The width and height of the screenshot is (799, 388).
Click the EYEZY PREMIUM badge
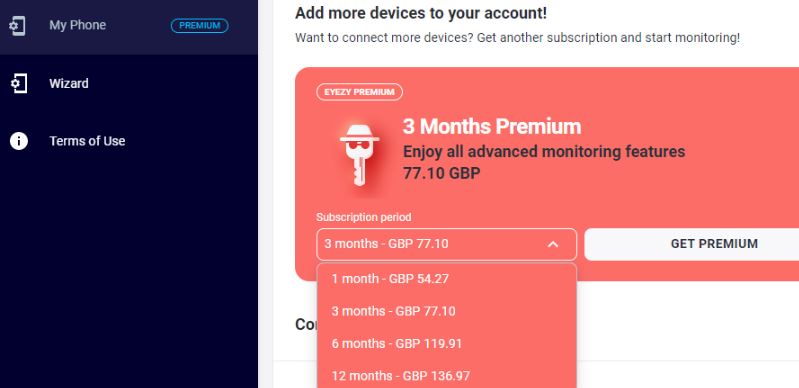coord(359,92)
